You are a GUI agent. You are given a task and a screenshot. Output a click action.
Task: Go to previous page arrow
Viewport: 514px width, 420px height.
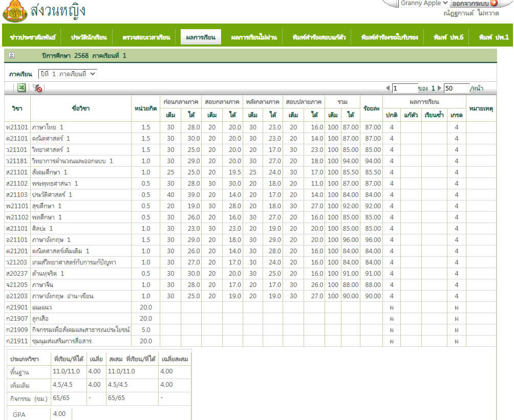coord(388,89)
